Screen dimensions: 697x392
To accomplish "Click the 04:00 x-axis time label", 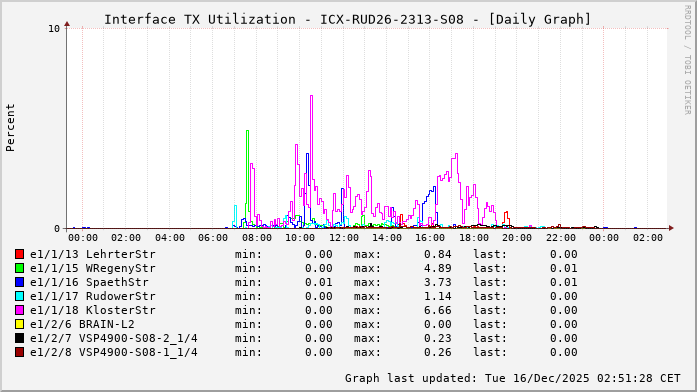I will [170, 238].
